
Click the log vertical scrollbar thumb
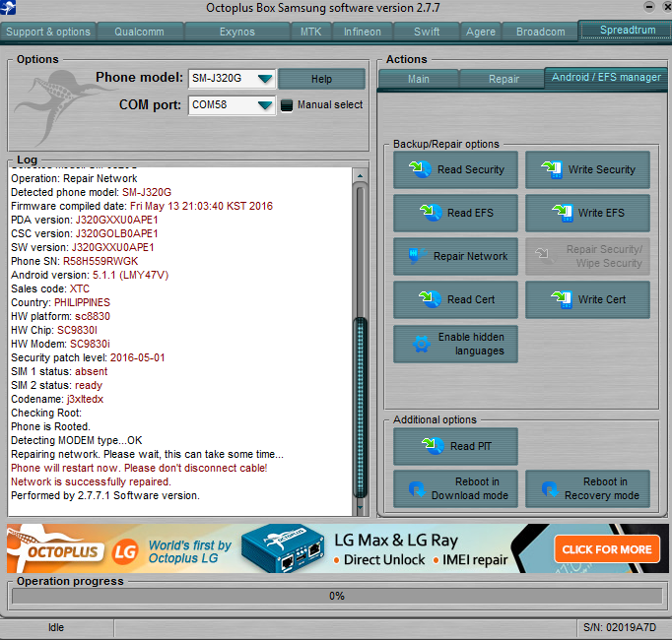361,407
